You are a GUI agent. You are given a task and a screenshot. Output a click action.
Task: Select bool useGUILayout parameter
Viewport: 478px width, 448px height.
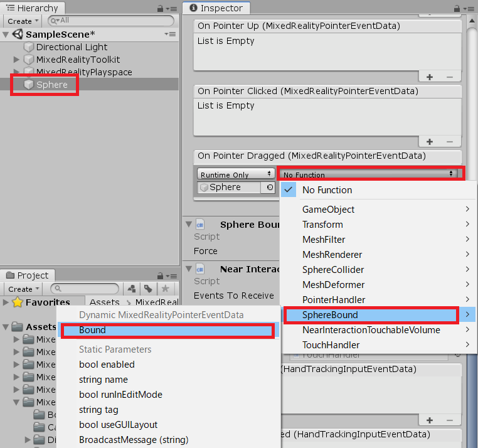coord(169,425)
